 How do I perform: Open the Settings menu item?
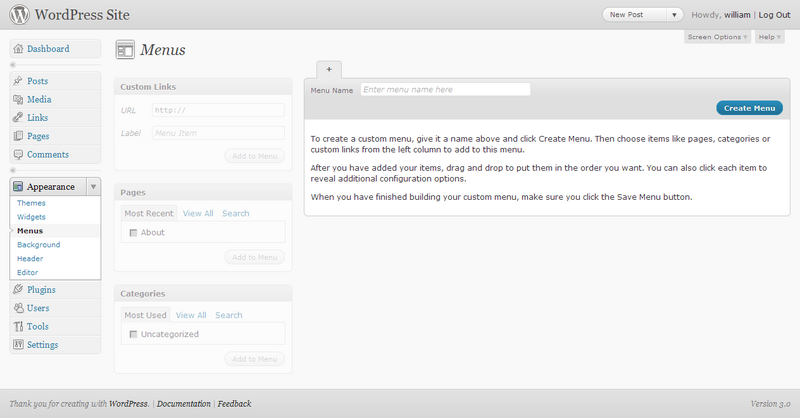point(55,345)
